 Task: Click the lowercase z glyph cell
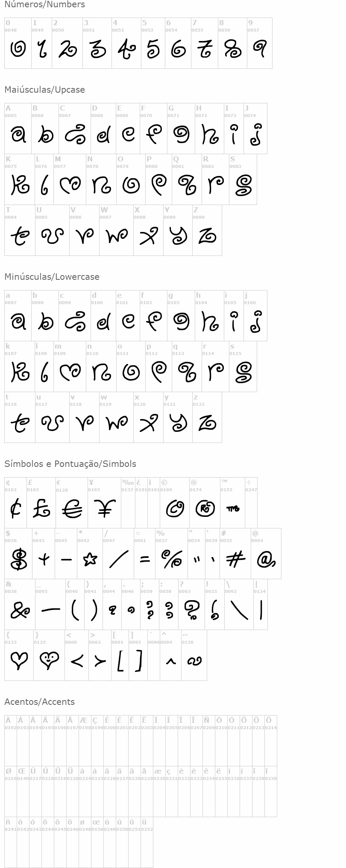click(x=207, y=417)
